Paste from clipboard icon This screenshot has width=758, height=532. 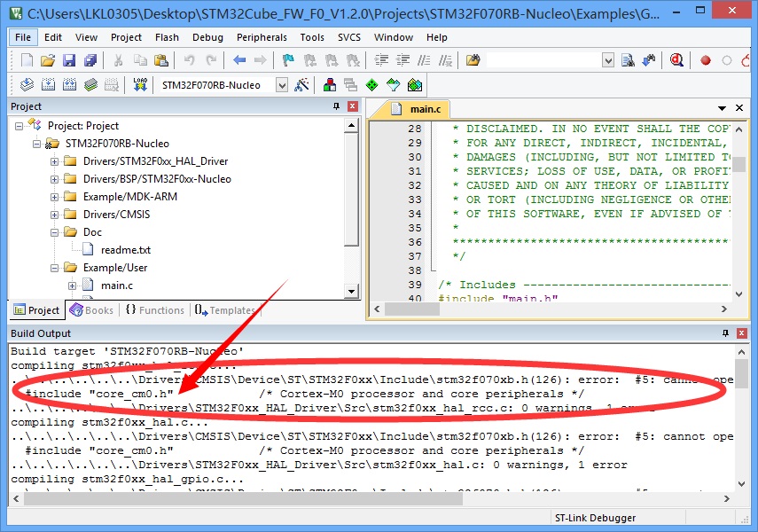(161, 60)
